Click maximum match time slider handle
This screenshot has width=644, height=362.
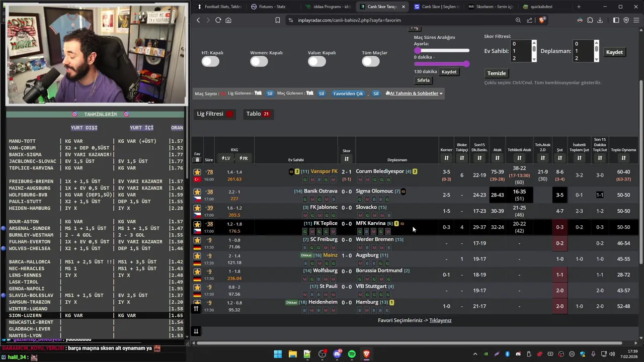(467, 64)
